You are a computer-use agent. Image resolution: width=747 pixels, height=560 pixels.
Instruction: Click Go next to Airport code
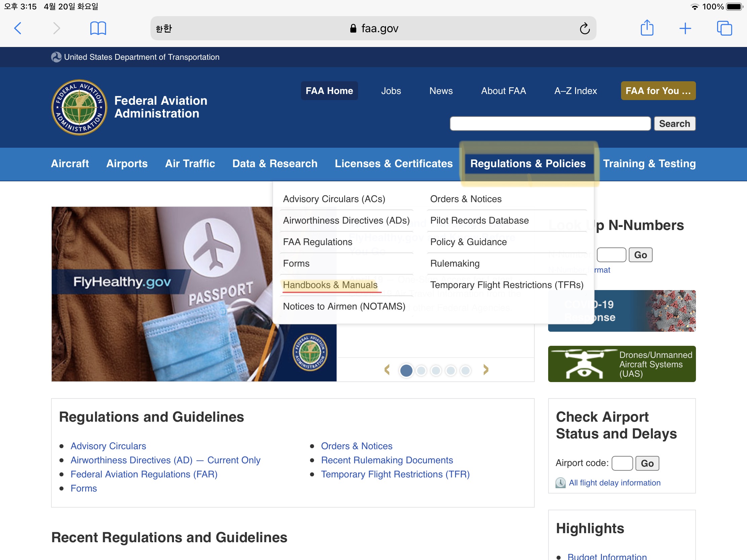(647, 463)
